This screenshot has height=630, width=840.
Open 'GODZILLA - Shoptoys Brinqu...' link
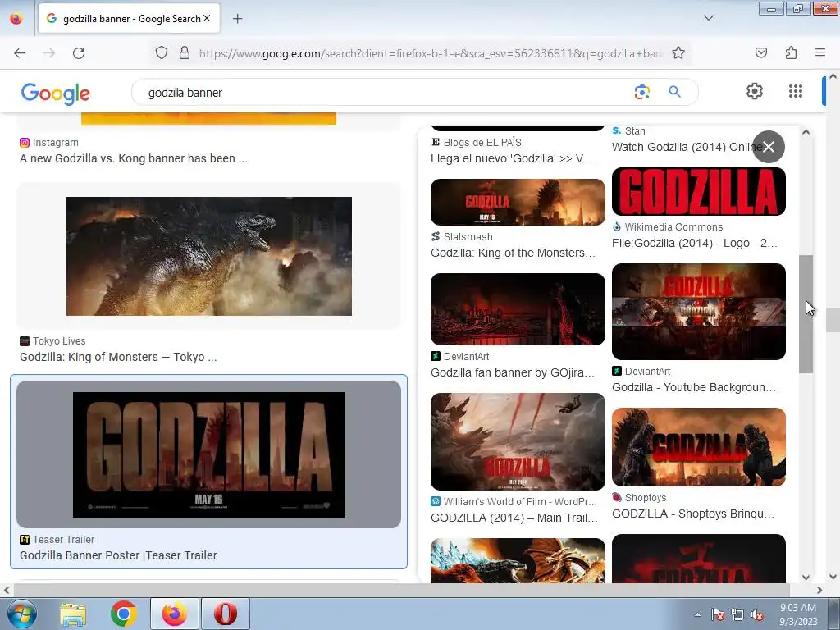pos(693,514)
